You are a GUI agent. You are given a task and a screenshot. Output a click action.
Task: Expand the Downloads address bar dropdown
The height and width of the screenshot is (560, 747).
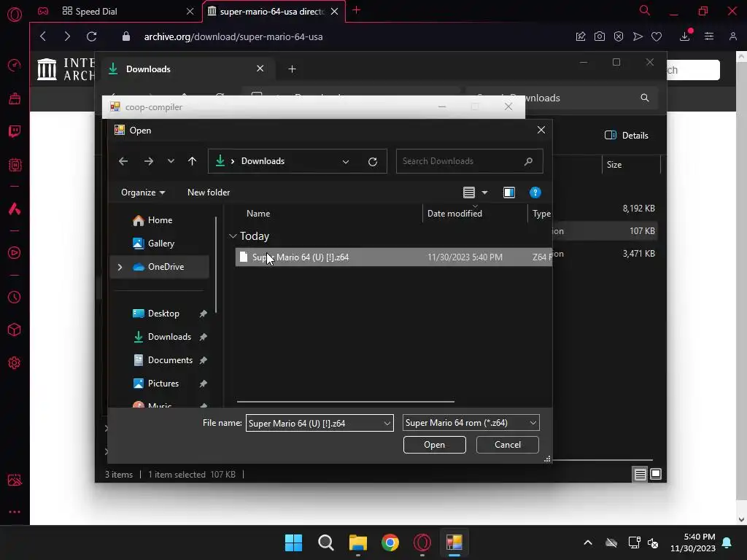(345, 162)
